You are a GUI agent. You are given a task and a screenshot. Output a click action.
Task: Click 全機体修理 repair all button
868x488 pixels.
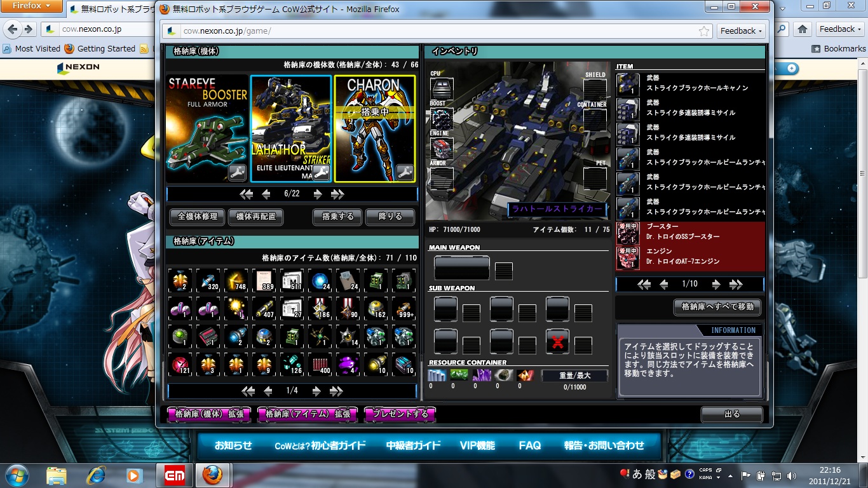[x=197, y=217]
